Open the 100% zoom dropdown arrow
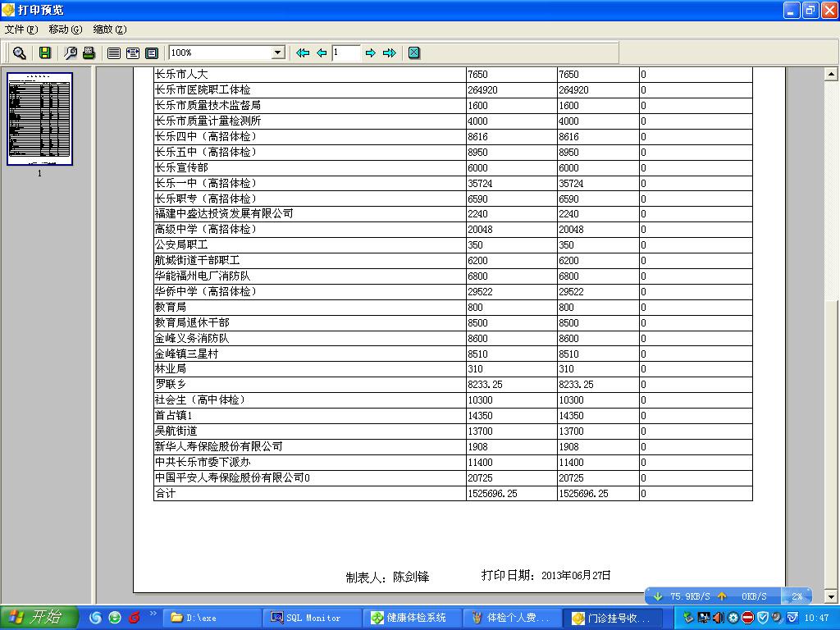 pos(278,52)
